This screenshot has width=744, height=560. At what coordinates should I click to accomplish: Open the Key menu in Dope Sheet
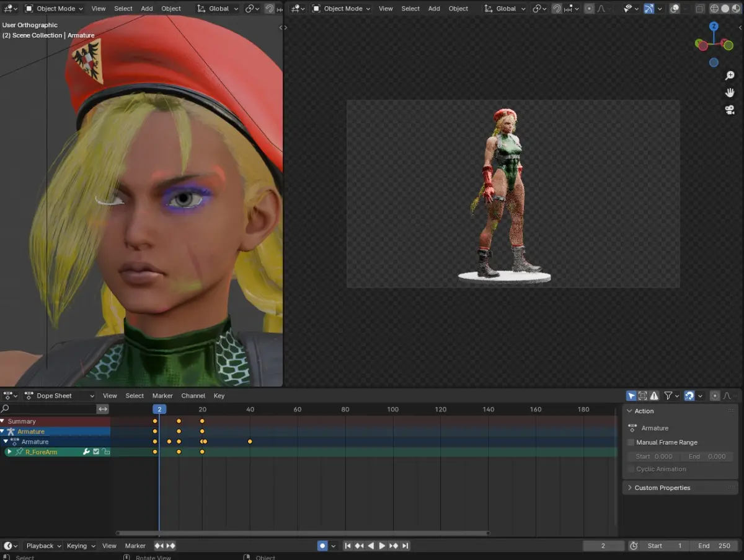[219, 396]
